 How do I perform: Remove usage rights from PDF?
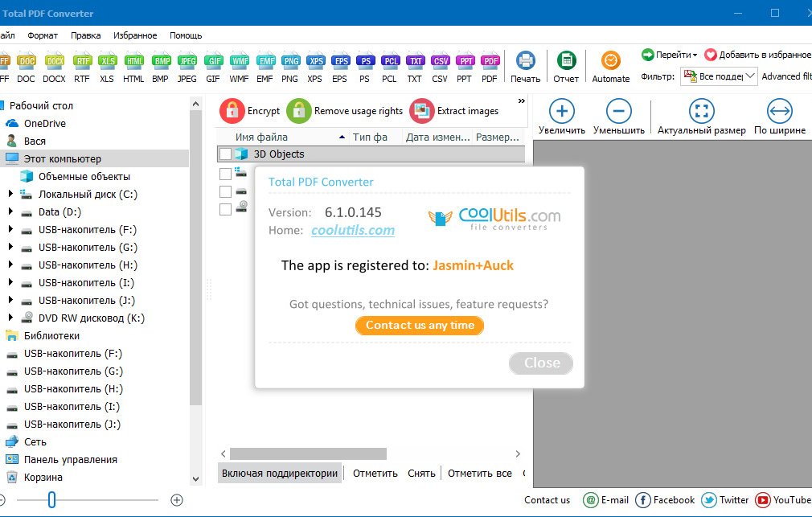coord(344,111)
